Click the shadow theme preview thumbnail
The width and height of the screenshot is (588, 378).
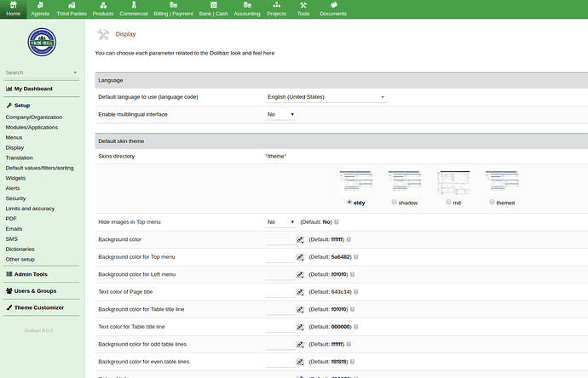(x=405, y=182)
